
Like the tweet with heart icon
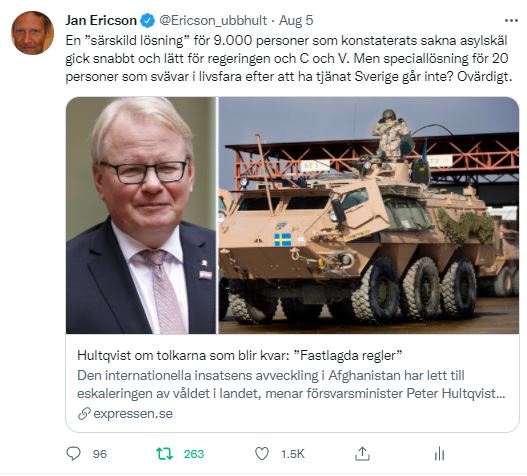[x=262, y=454]
